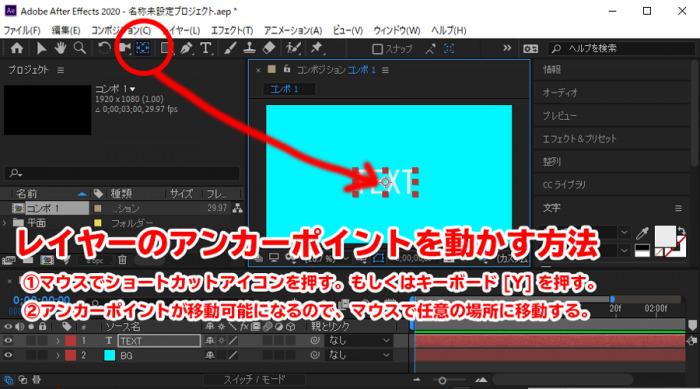Expand the TEXT layer properties

(58, 341)
